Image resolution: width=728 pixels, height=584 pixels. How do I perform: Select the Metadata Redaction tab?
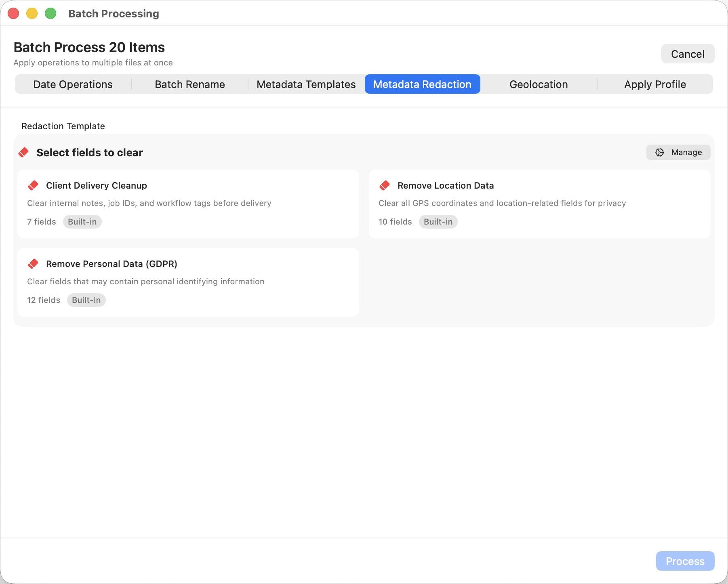click(x=422, y=84)
